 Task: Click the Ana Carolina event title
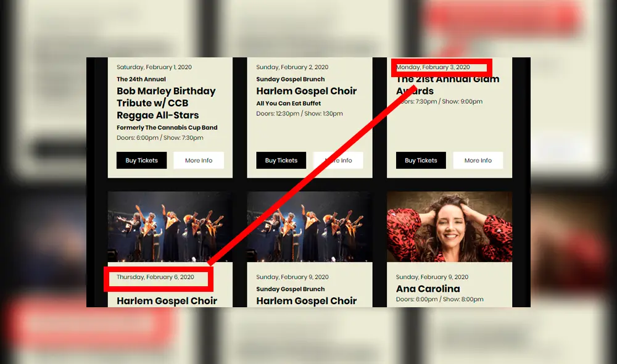pos(428,289)
